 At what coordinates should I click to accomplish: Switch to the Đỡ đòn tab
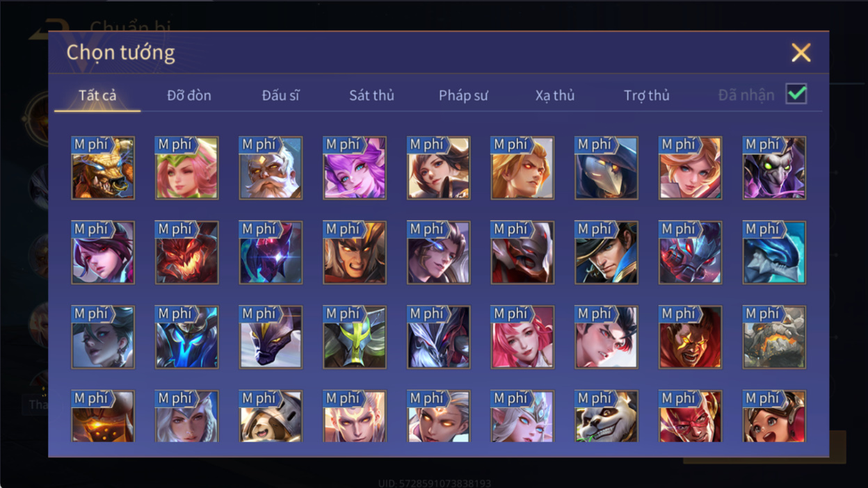189,95
